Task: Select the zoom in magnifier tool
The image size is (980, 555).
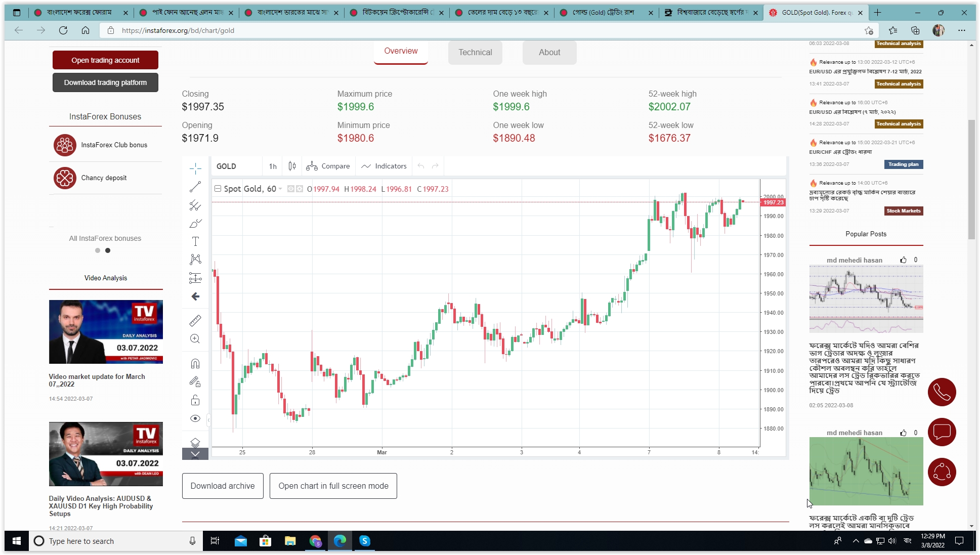Action: pos(195,339)
